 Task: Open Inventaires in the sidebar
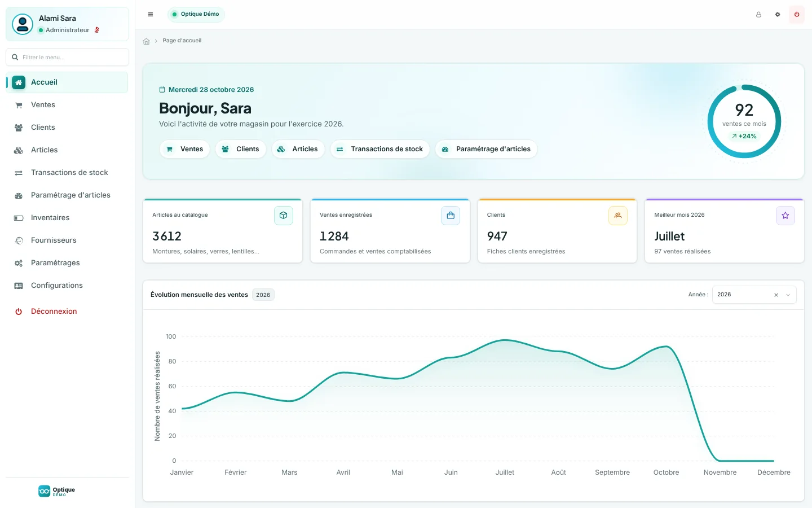[x=67, y=218]
